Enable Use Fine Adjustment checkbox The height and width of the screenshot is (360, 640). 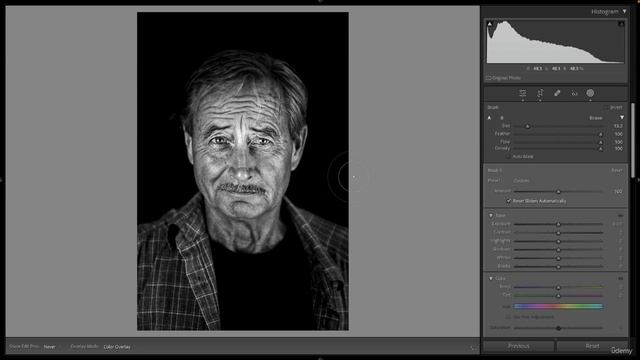pyautogui.click(x=508, y=317)
